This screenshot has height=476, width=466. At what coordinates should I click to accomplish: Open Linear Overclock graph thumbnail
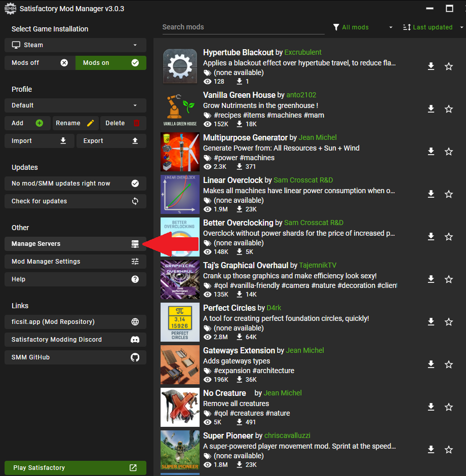(x=180, y=194)
